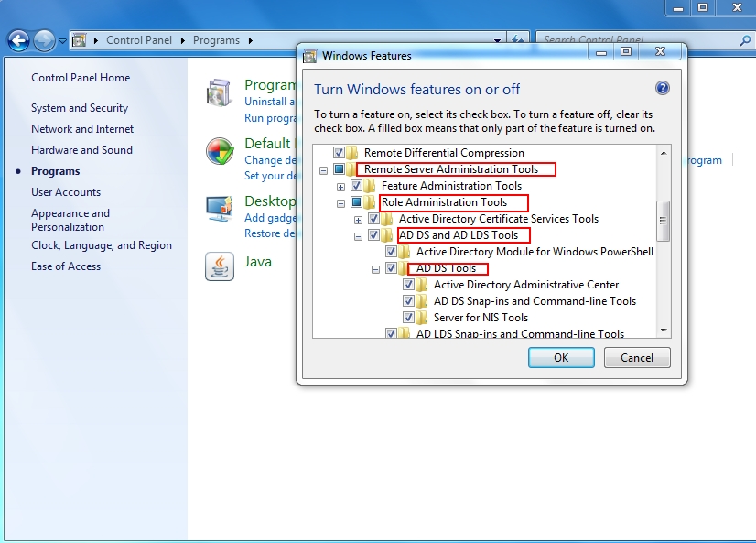Collapse Role Administration Tools node
This screenshot has width=756, height=543.
pos(340,203)
